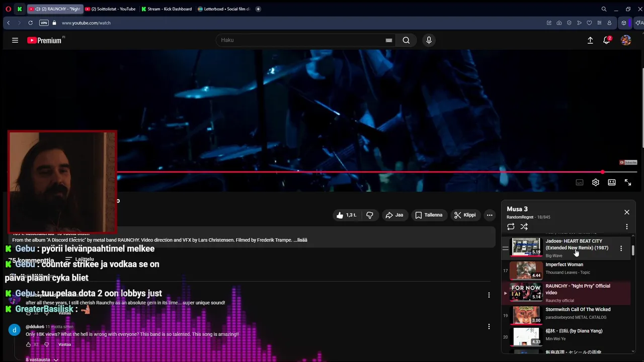The image size is (644, 362).
Task: Toggle the Opera VPN badge
Action: click(44, 23)
